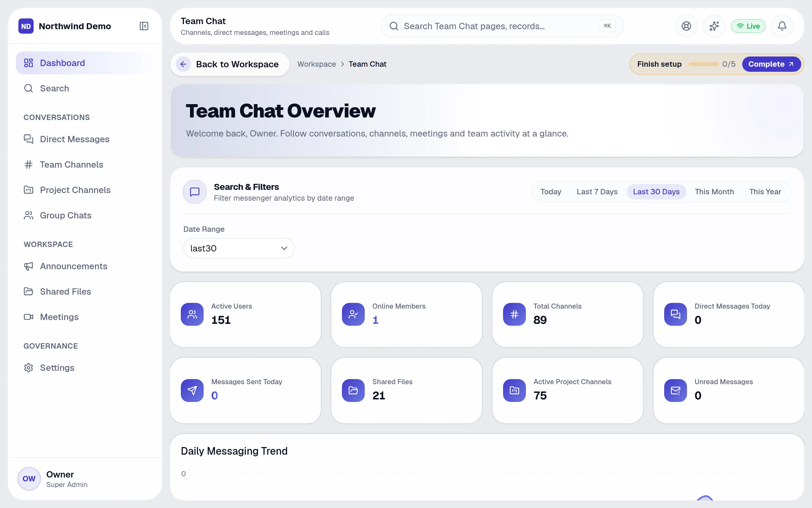Click the Messages Sent Today paper-plane icon
The image size is (812, 508).
coord(192,390)
